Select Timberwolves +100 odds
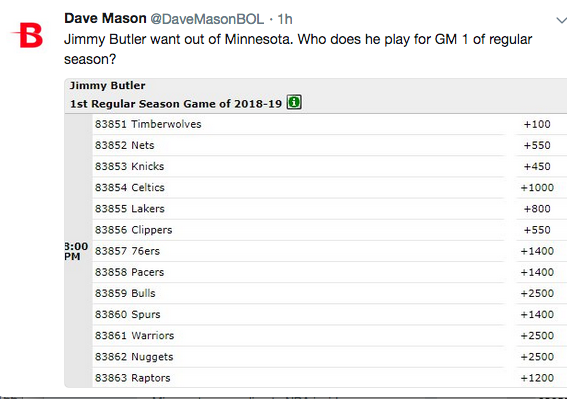 [x=537, y=124]
